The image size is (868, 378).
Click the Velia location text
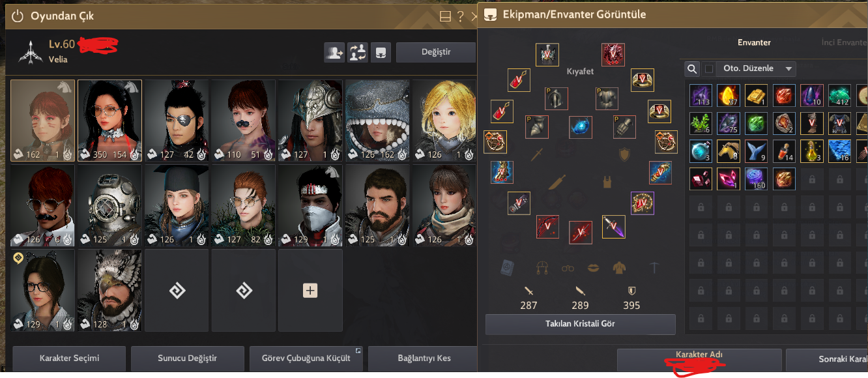(x=59, y=59)
